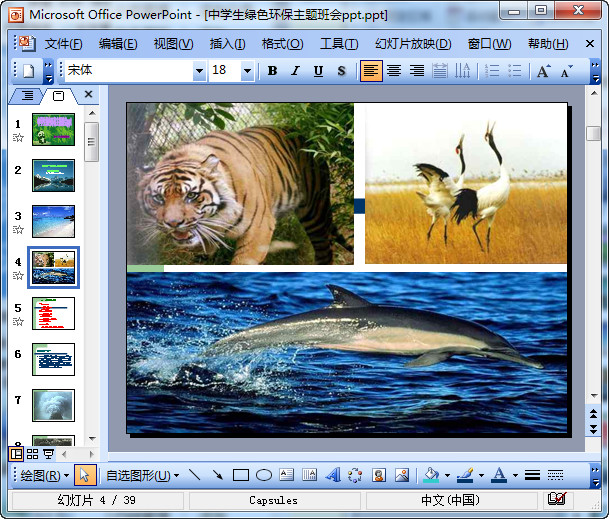Select slide 3 beach thumbnail
609x519 pixels.
pos(53,221)
